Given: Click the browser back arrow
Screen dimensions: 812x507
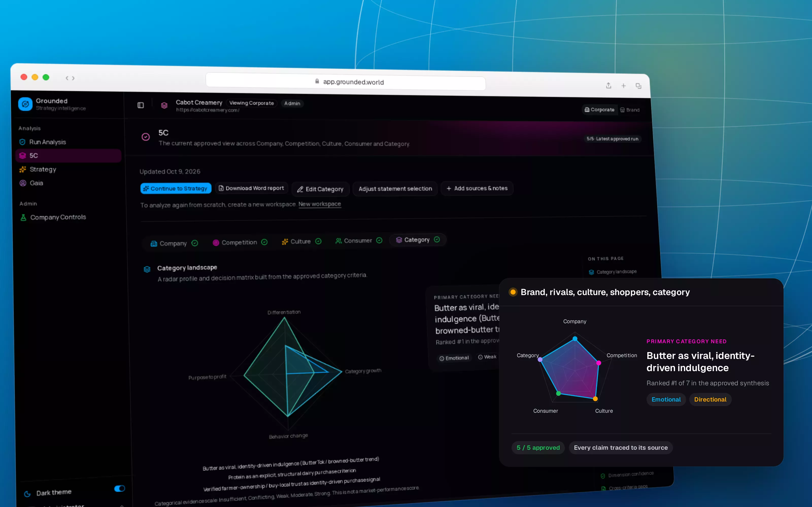Looking at the screenshot, I should coord(67,78).
